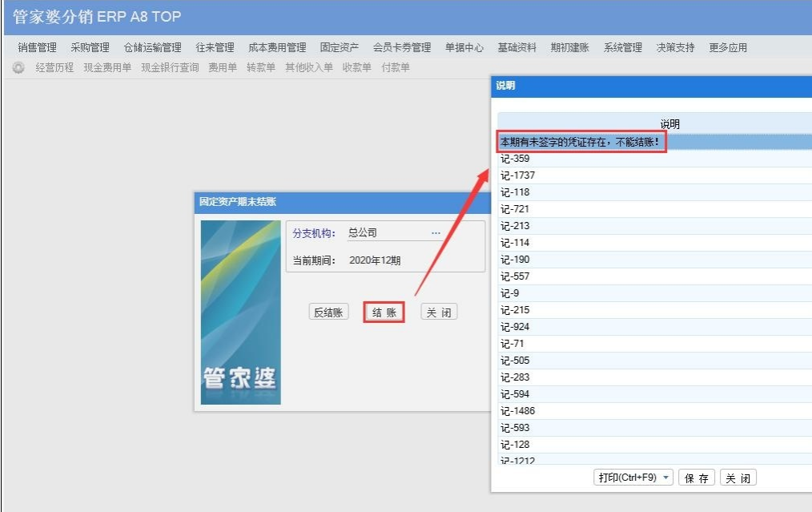Screen dimensions: 812x512
Task: Select 付款单 in the shortcut toolbar
Action: coord(395,67)
